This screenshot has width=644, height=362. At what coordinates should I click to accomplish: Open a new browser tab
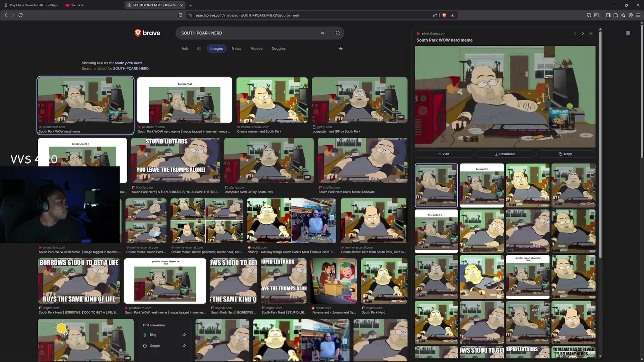click(190, 5)
